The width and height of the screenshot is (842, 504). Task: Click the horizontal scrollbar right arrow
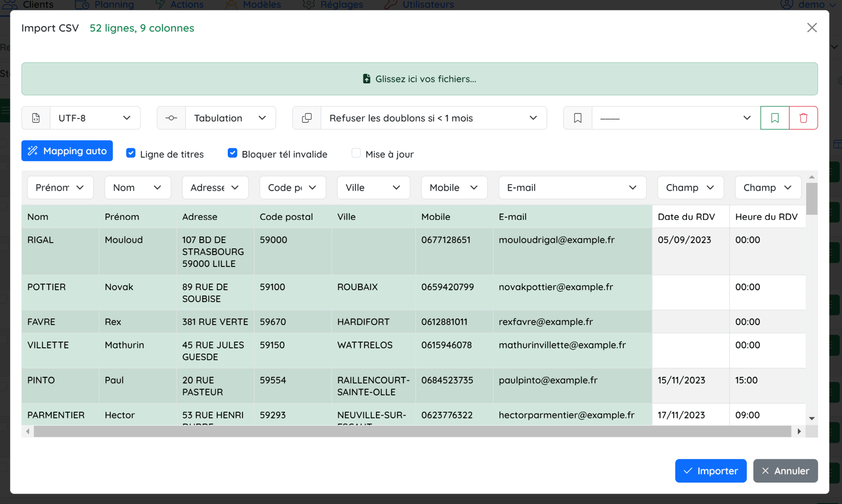click(799, 431)
